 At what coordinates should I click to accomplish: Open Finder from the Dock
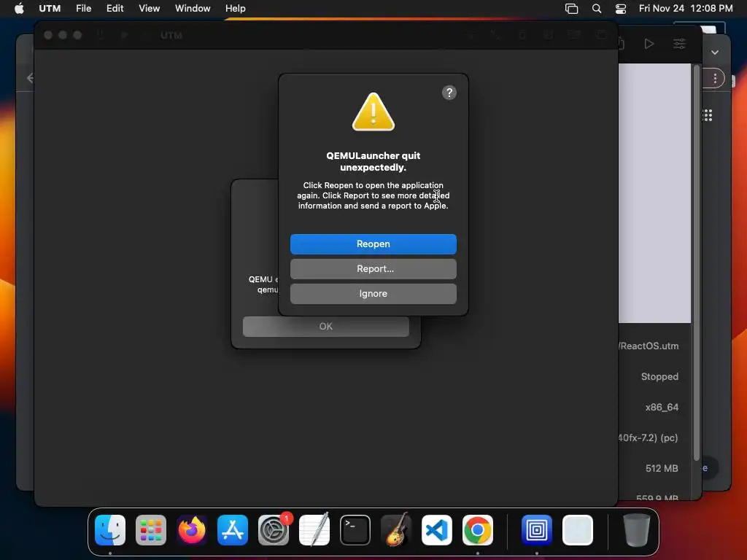pos(110,530)
